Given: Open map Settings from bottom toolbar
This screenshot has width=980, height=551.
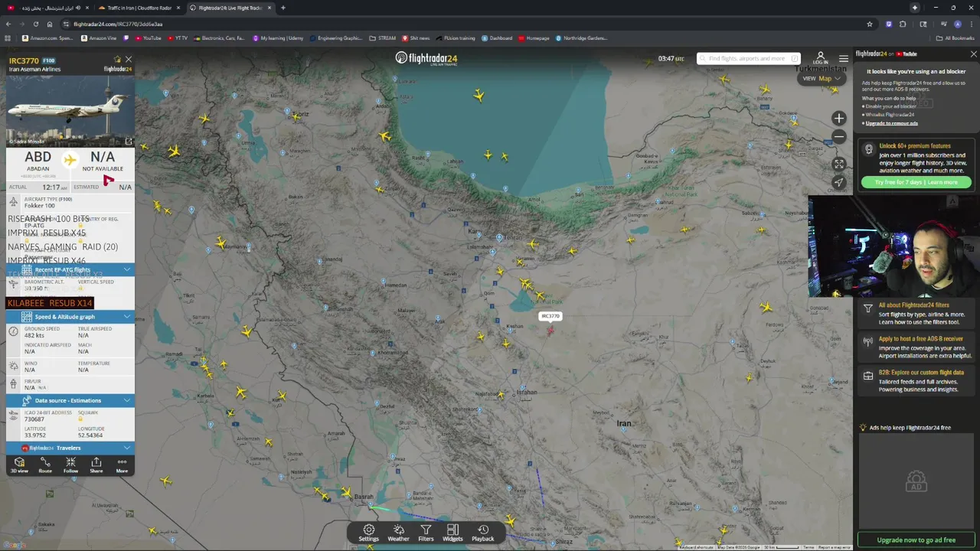Looking at the screenshot, I should 368,533.
